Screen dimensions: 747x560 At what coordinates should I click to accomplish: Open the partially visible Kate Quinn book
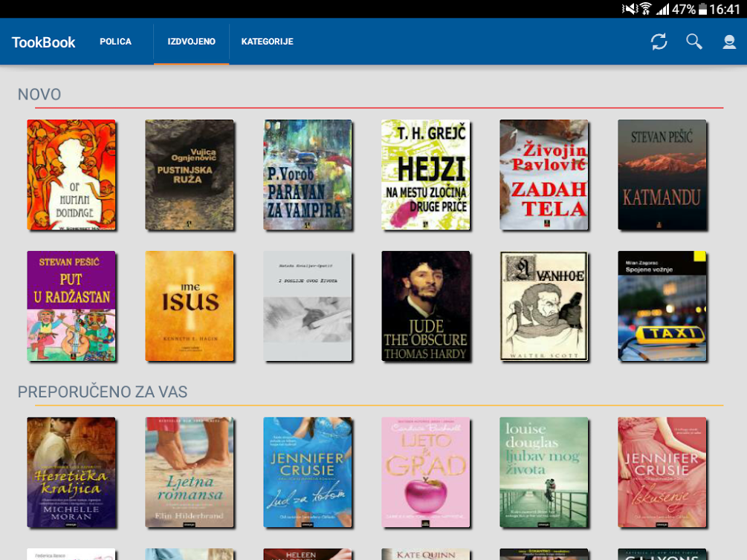click(x=425, y=554)
